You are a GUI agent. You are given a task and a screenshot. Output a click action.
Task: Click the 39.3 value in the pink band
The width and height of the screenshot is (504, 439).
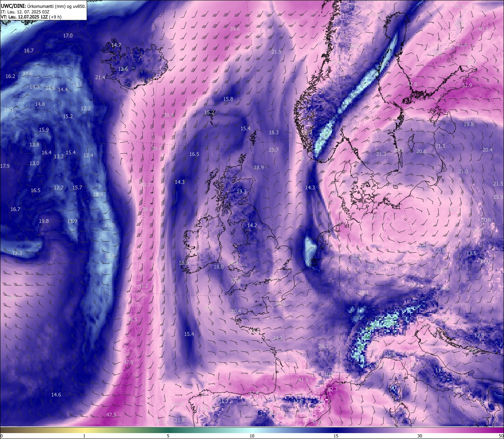[169, 115]
